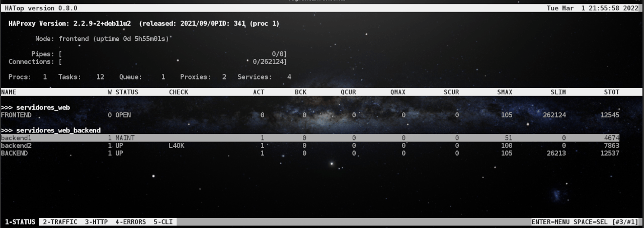Click the Pipes usage bar

(x=173, y=54)
